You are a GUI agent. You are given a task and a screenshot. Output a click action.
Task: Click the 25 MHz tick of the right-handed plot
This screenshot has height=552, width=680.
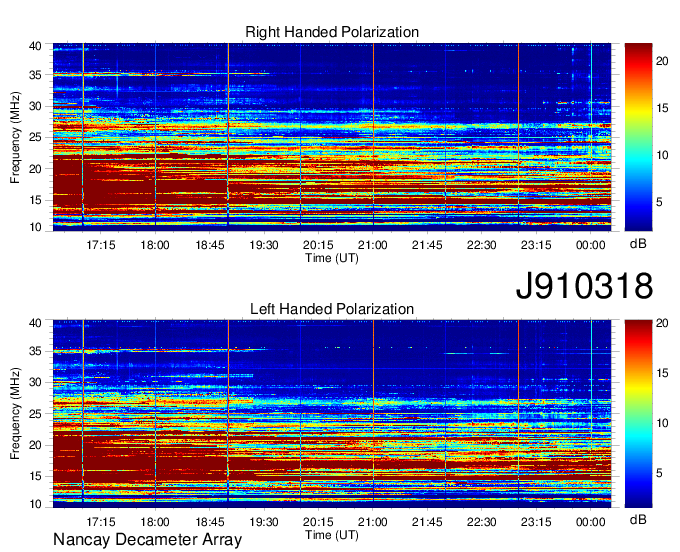pos(35,137)
